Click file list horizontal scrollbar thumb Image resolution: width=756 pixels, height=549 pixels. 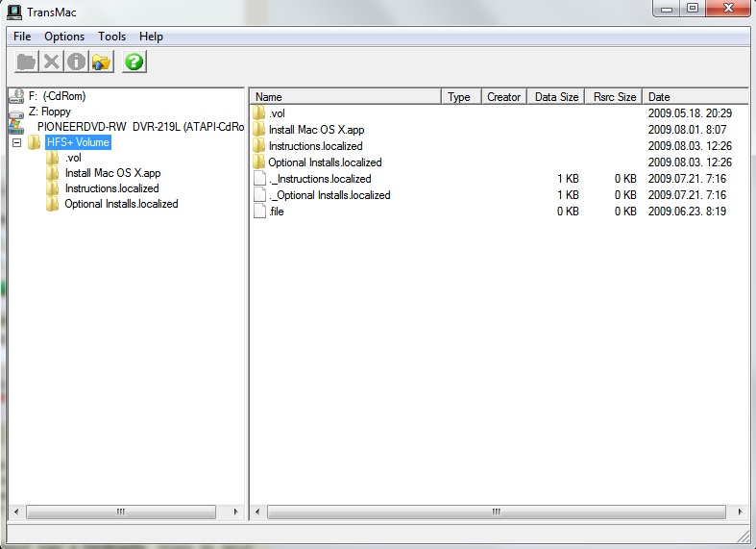pyautogui.click(x=497, y=512)
